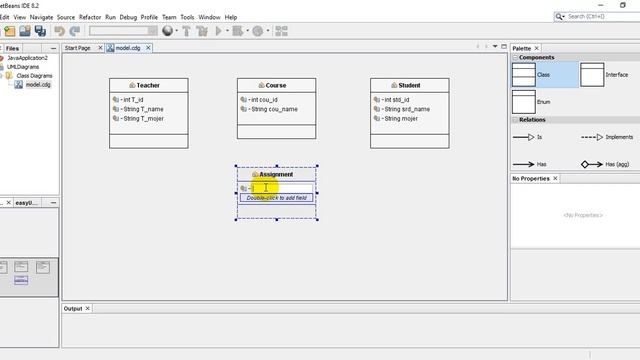
Task: Open the Debug Project dropdown arrow
Action: tap(247, 31)
